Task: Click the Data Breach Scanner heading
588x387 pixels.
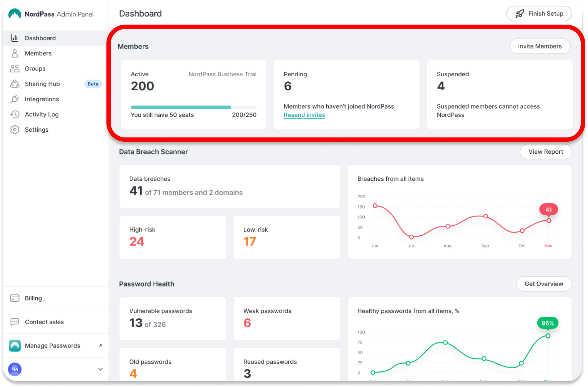Action: 154,152
